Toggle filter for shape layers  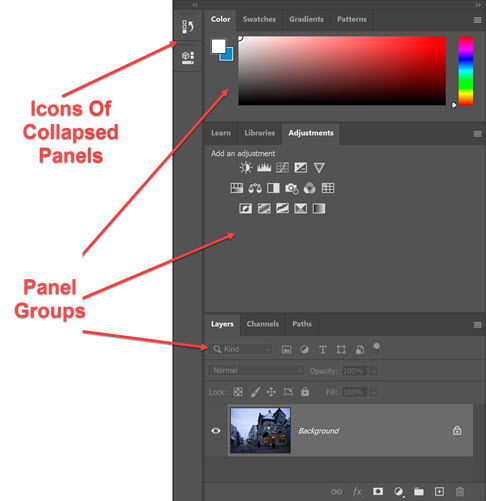[x=341, y=349]
